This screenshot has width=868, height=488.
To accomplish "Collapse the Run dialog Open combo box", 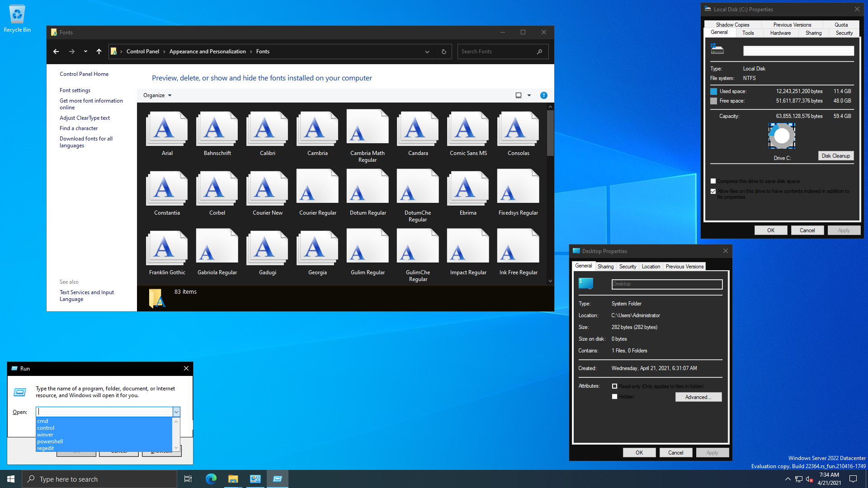I will 176,412.
